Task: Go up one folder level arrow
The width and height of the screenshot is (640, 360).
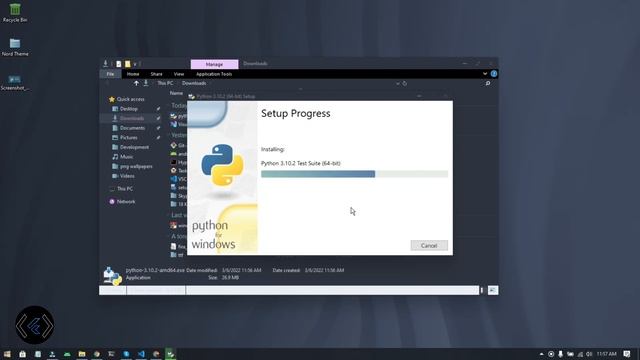Action: pos(136,83)
